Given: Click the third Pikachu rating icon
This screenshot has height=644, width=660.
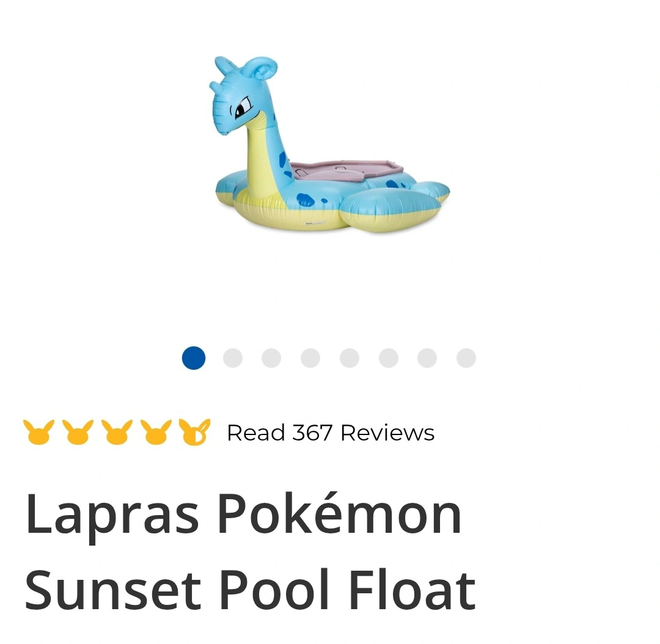Looking at the screenshot, I should [117, 433].
